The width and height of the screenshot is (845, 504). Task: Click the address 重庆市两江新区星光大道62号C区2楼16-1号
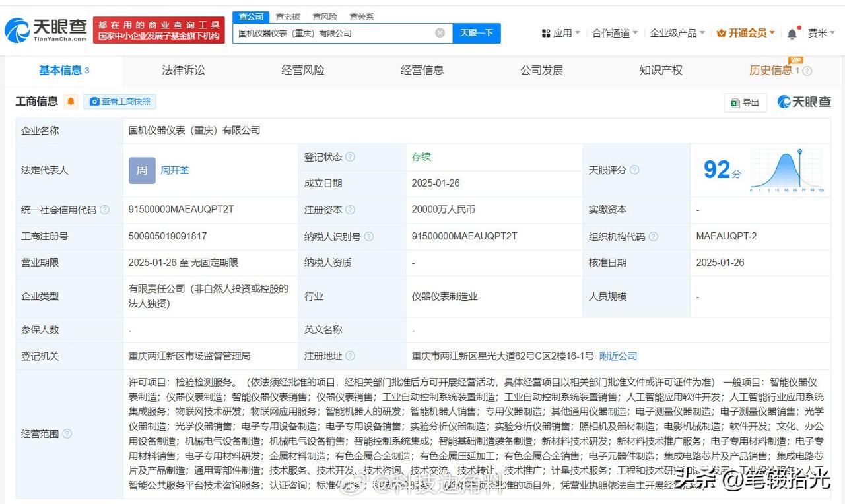[502, 356]
